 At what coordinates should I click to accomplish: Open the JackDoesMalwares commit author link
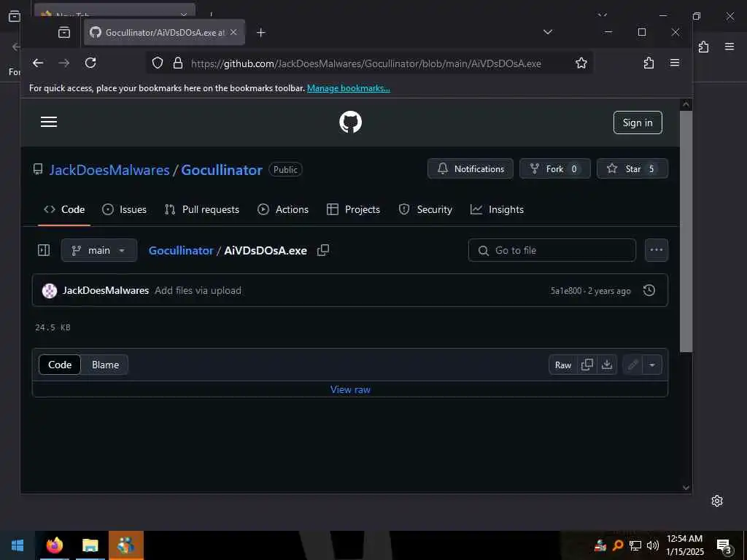click(x=106, y=290)
